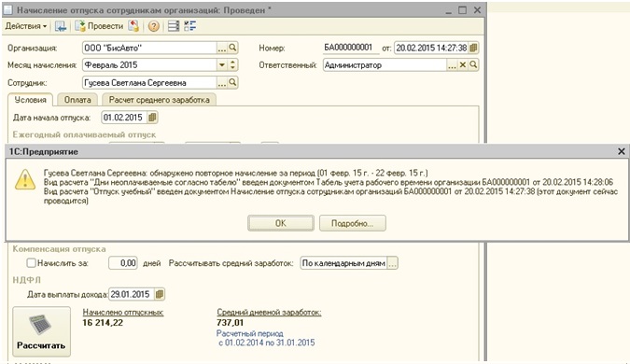Close the 1С:Предприятие warning dialog
Viewport: 630px width, 364px height.
[622, 151]
